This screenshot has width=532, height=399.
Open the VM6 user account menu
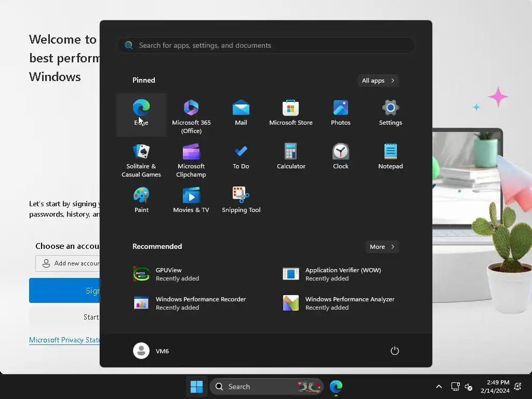coord(151,351)
